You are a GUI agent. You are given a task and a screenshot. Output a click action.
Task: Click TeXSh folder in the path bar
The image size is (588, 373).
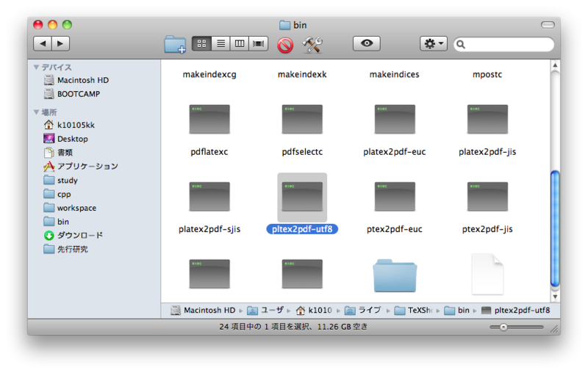413,310
